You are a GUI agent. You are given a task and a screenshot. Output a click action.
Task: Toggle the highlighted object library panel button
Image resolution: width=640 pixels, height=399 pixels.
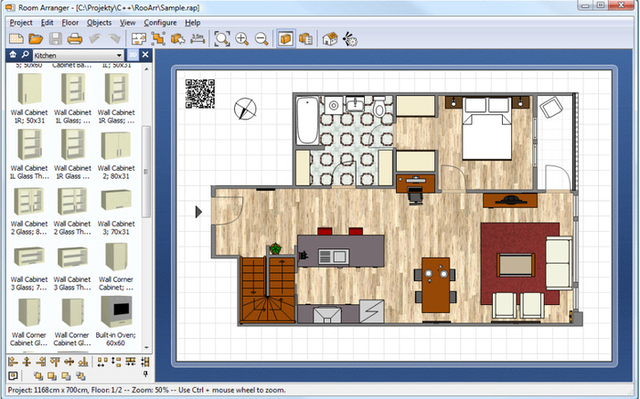[x=286, y=39]
